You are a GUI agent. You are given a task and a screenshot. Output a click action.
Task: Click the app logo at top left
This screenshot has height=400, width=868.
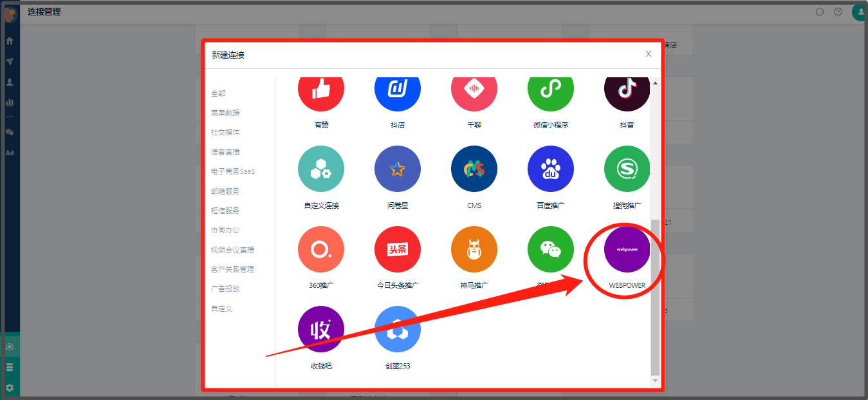click(x=10, y=14)
